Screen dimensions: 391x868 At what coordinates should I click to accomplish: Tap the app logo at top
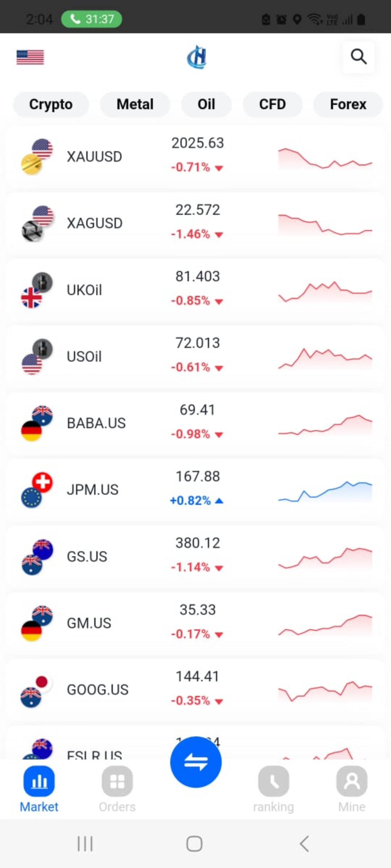pyautogui.click(x=197, y=57)
